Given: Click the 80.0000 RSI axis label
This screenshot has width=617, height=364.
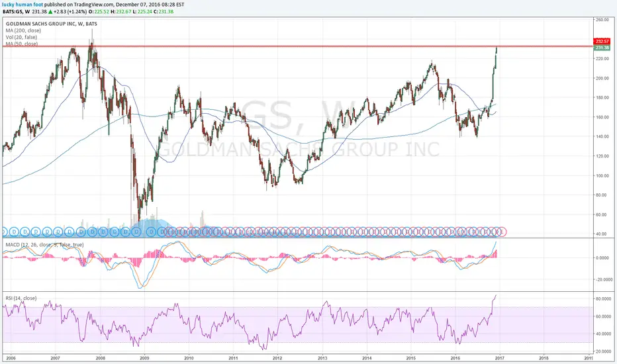Looking at the screenshot, I should tap(602, 299).
